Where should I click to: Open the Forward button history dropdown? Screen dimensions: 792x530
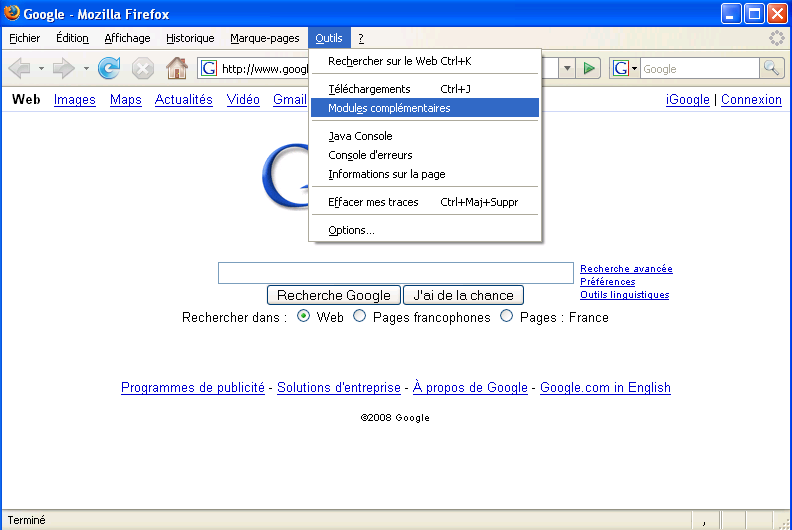[x=86, y=68]
